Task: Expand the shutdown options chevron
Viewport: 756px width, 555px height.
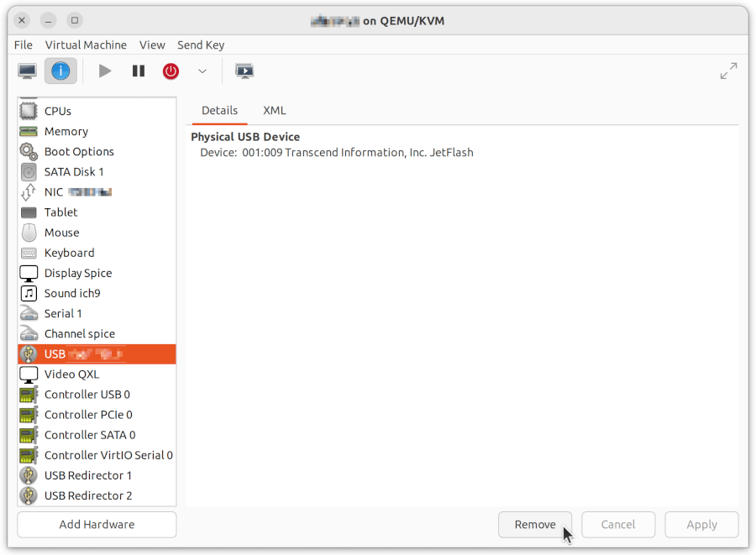Action: [x=202, y=71]
